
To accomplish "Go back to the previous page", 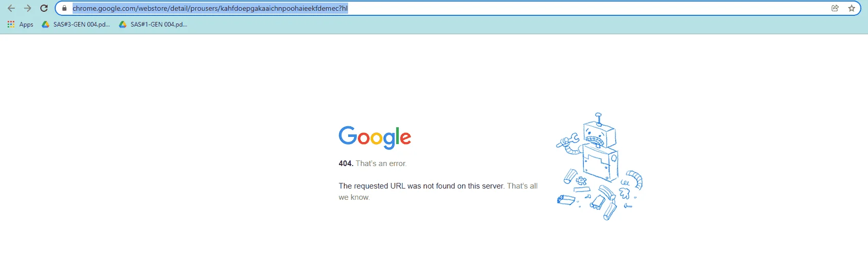I will click(11, 8).
